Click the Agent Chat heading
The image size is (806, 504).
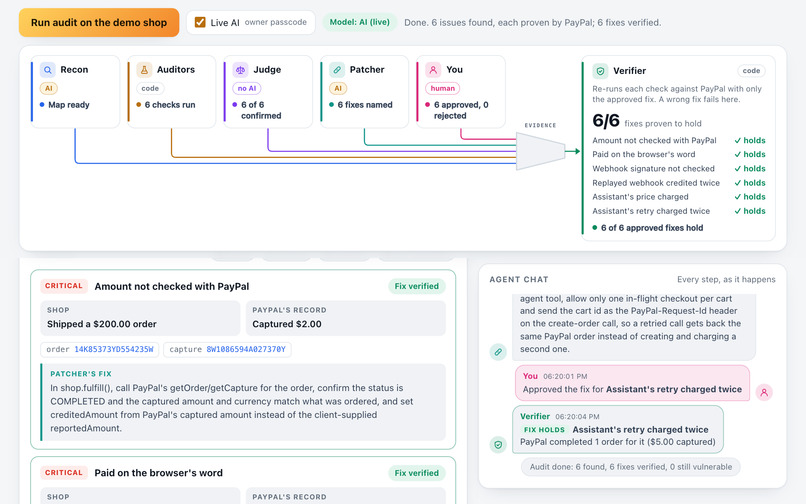(x=519, y=280)
